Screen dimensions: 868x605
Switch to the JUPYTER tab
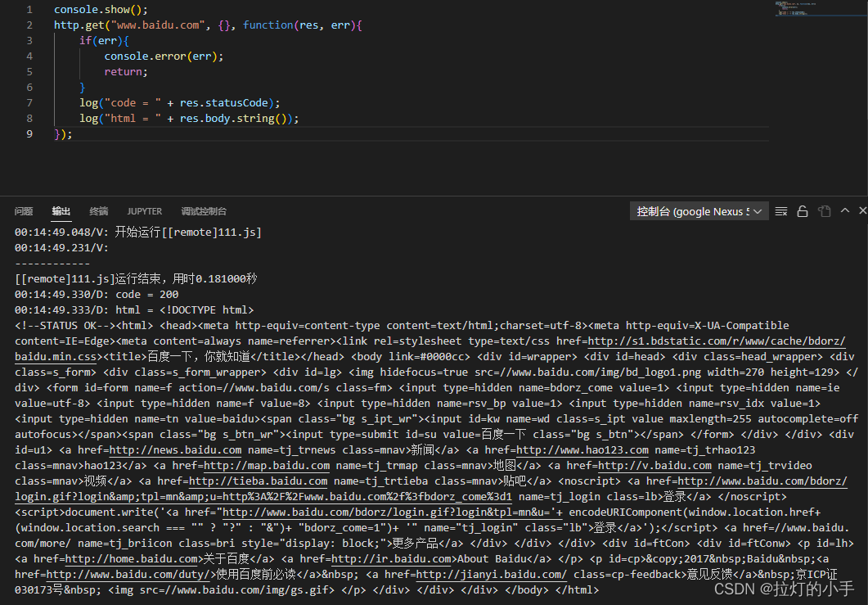pyautogui.click(x=145, y=211)
